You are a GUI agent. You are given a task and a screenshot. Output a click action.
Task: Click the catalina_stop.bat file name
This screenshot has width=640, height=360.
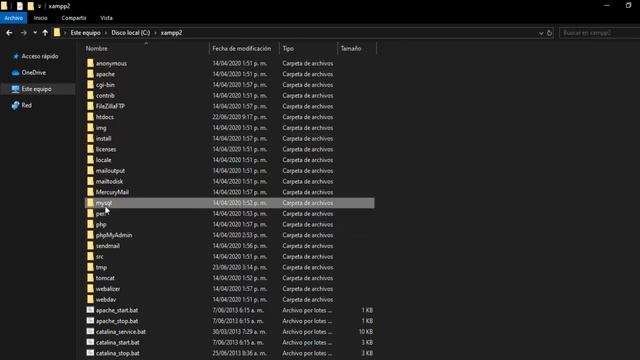point(118,353)
